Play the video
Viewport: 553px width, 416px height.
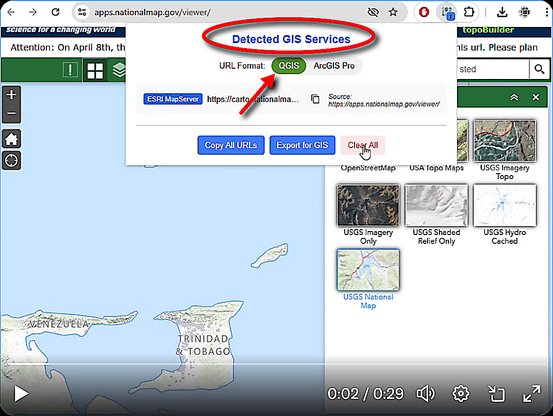coord(21,393)
